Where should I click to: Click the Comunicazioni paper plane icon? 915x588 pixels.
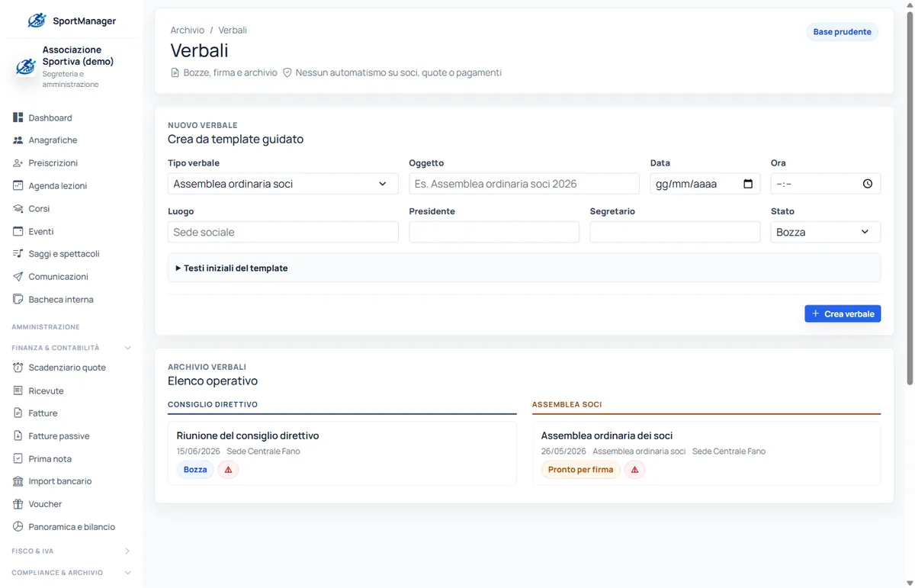tap(18, 276)
